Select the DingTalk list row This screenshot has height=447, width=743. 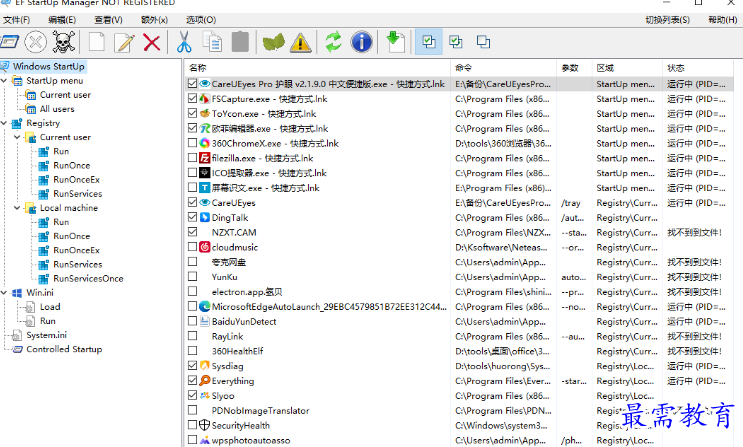[458, 218]
